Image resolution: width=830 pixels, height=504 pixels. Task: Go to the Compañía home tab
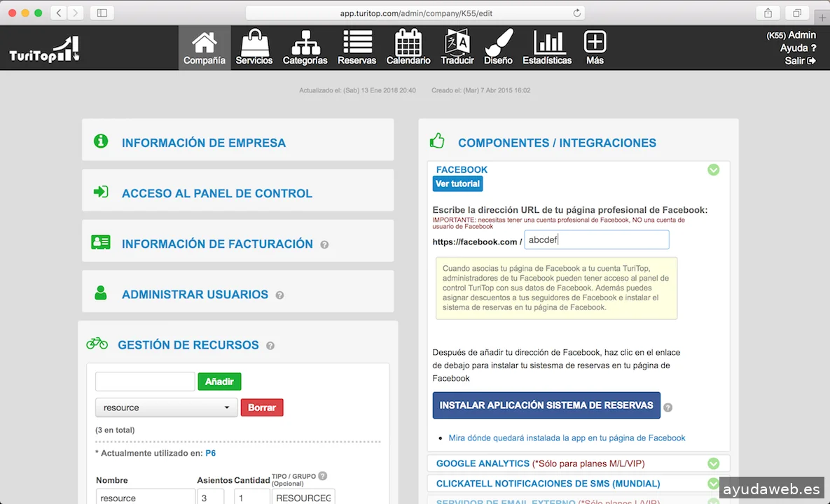(205, 48)
